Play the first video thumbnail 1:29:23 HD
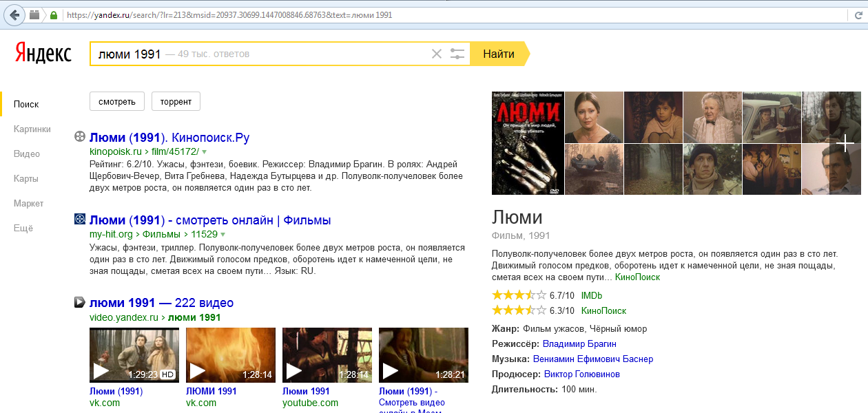868x413 pixels. coord(134,354)
